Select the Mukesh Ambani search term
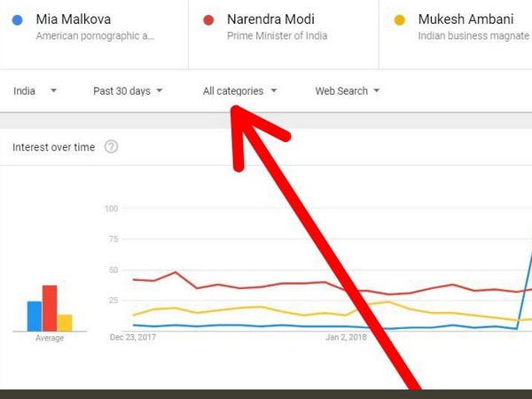Viewport: 532px width, 399px height. 465,20
